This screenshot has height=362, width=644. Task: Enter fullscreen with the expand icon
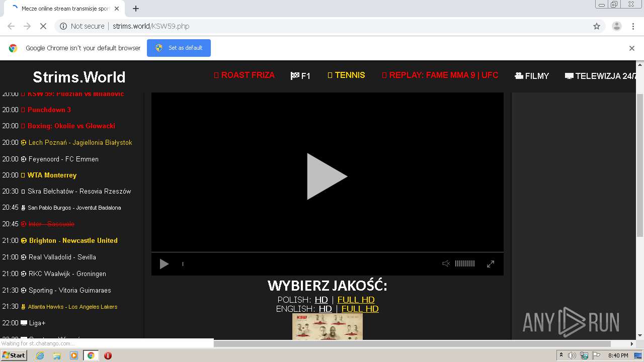point(491,263)
